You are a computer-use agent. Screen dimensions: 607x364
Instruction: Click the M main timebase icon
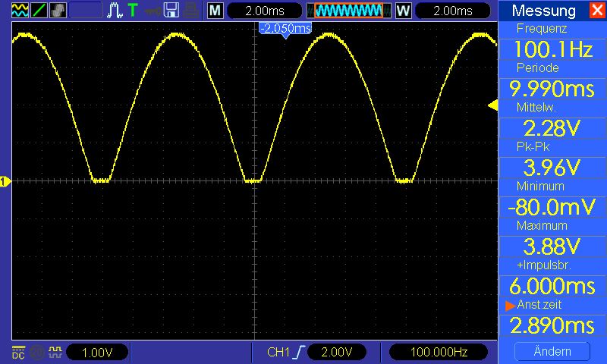point(215,11)
